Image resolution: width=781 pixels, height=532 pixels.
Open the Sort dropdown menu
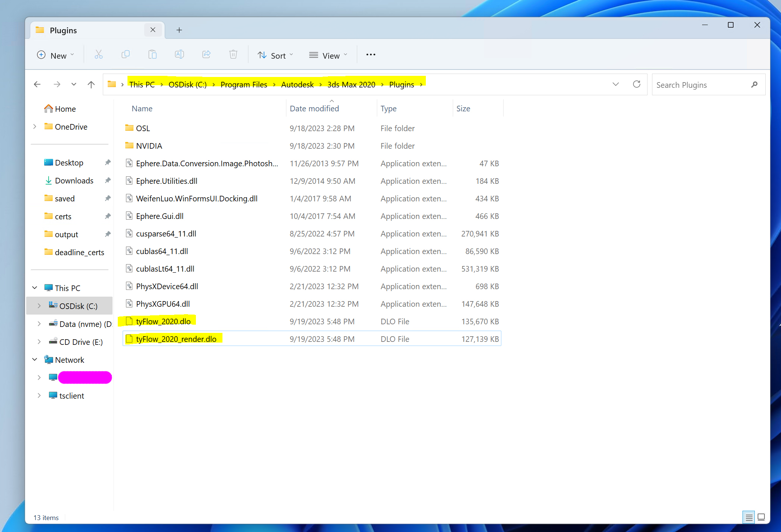coord(276,55)
